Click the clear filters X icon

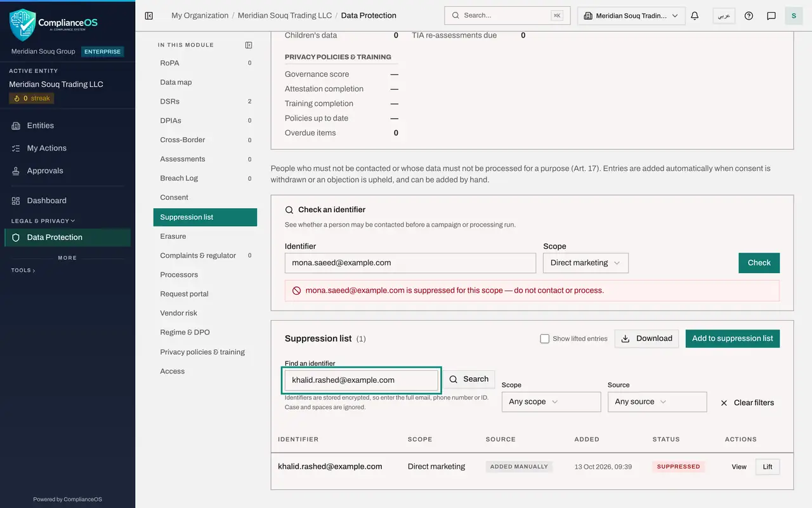724,403
